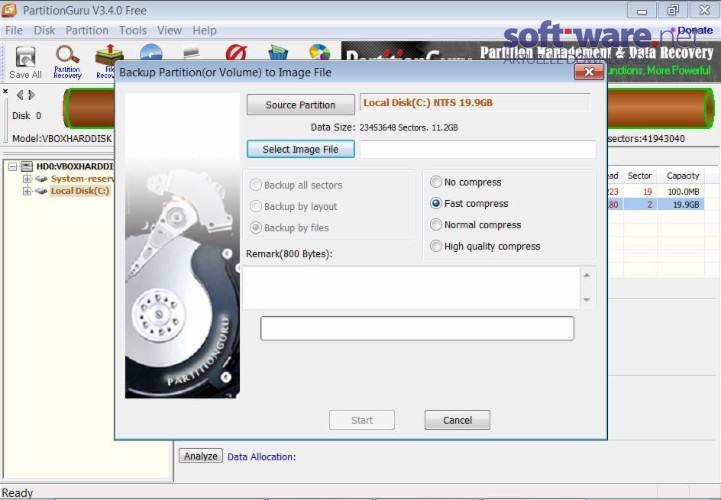Click the Select Image File button
721x500 pixels.
tap(300, 149)
